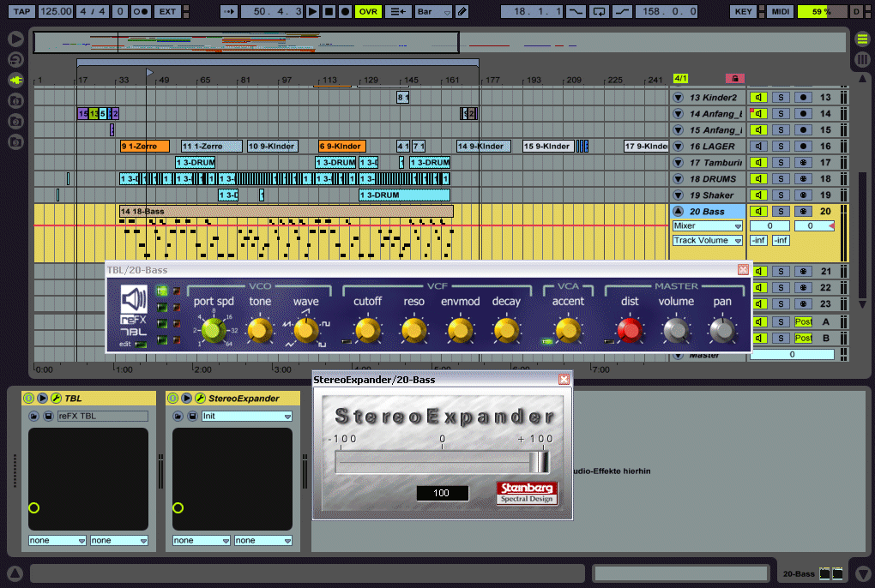Toggle the Punch-In switch
The height and width of the screenshot is (588, 875).
[x=576, y=11]
